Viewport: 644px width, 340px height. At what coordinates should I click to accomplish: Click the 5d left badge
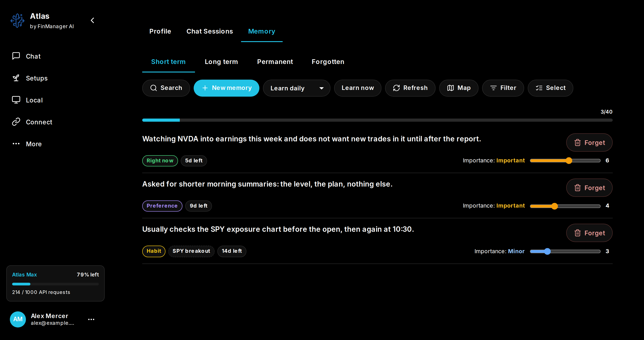[x=194, y=161]
